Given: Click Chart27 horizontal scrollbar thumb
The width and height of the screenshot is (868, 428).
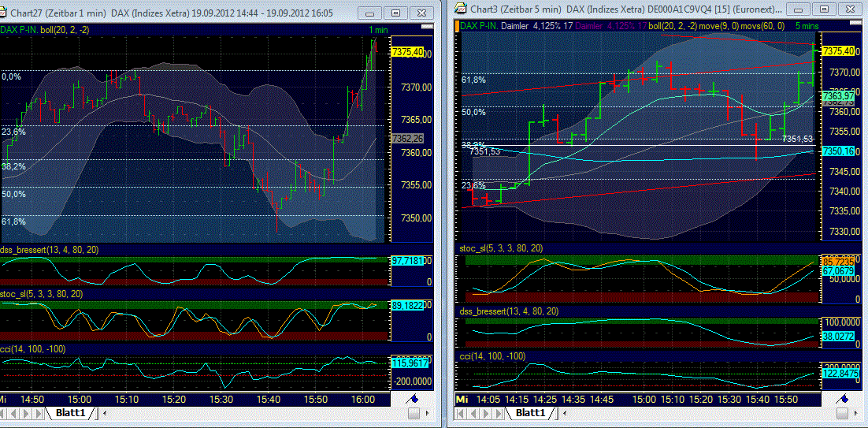Looking at the screenshot, I should 415,414.
